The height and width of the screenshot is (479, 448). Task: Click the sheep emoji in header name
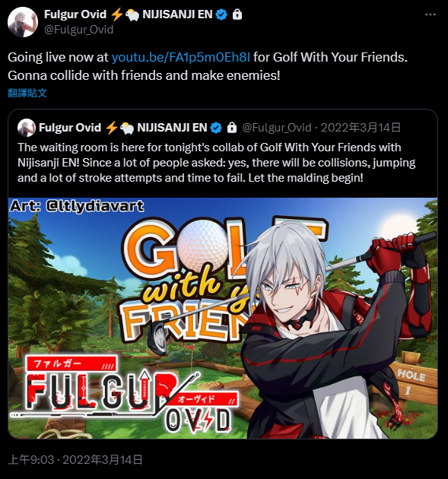click(x=132, y=14)
